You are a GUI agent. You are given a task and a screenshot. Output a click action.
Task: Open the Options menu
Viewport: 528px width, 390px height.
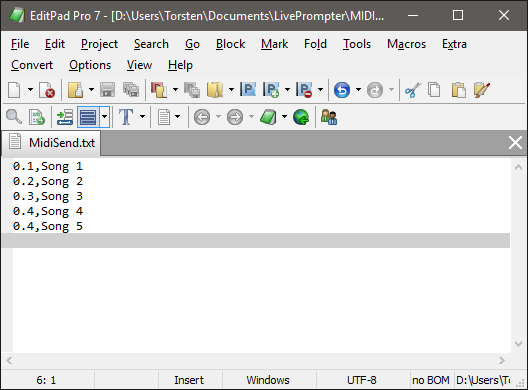point(90,65)
